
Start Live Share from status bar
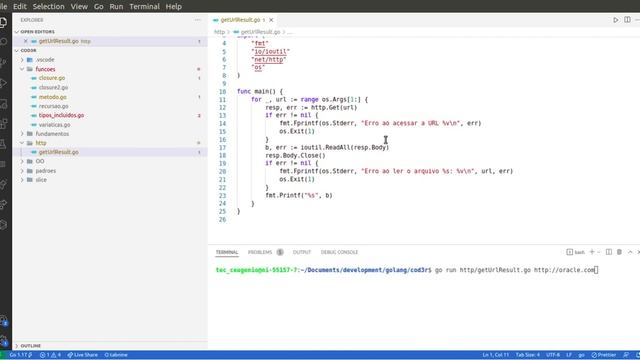tap(83, 355)
